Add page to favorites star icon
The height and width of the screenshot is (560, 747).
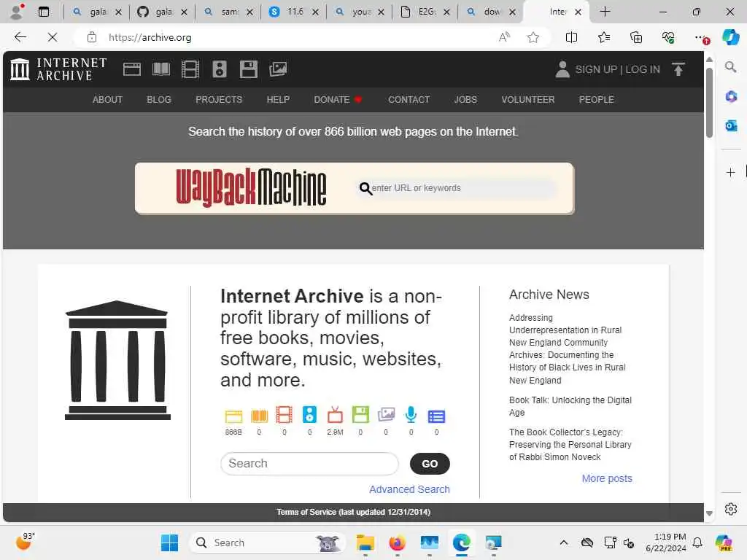click(533, 37)
